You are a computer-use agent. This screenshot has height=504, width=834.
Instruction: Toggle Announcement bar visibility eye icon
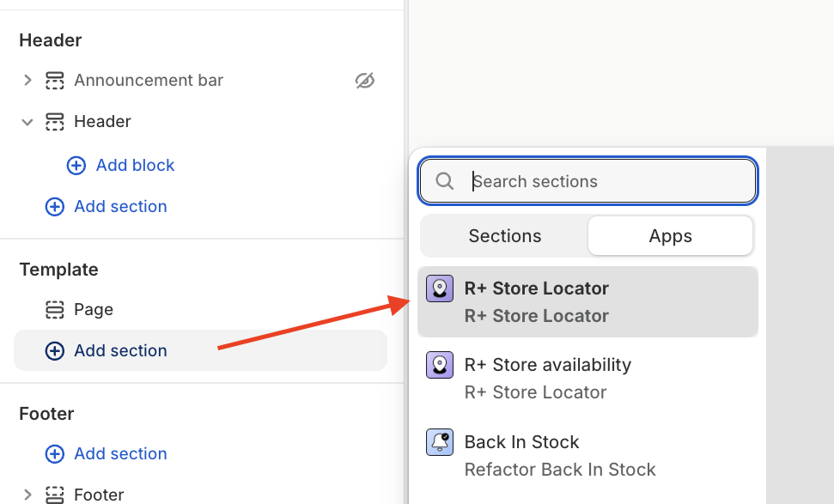365,80
